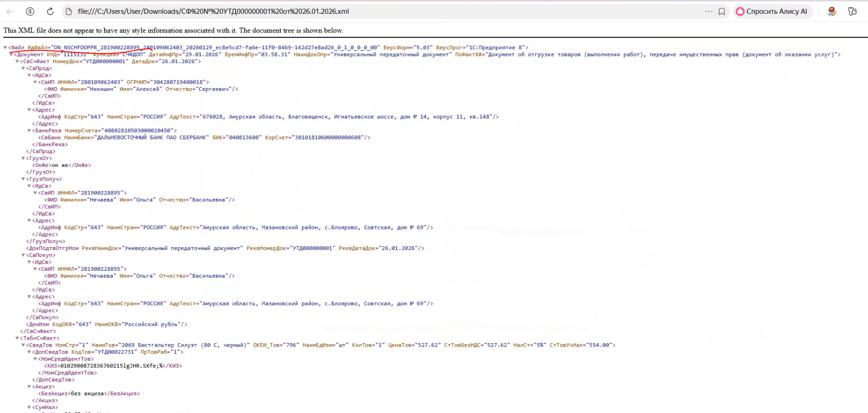Click product name "2069 Бюстгальтер Силуэт"
The image size is (868, 413).
point(159,345)
